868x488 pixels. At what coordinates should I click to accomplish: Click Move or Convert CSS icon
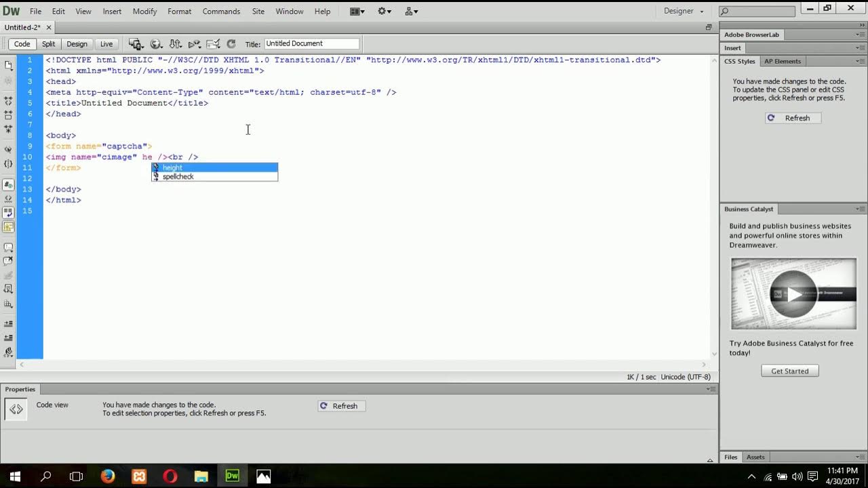pos(9,303)
